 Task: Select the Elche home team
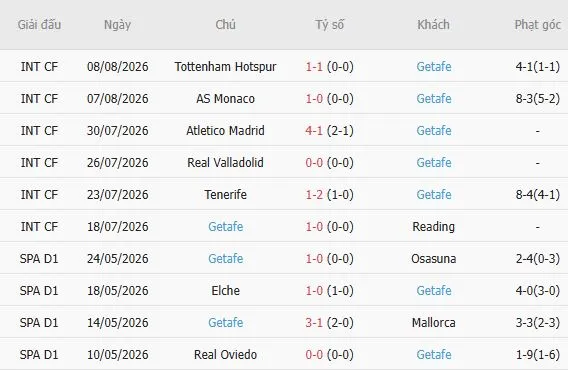tap(225, 291)
